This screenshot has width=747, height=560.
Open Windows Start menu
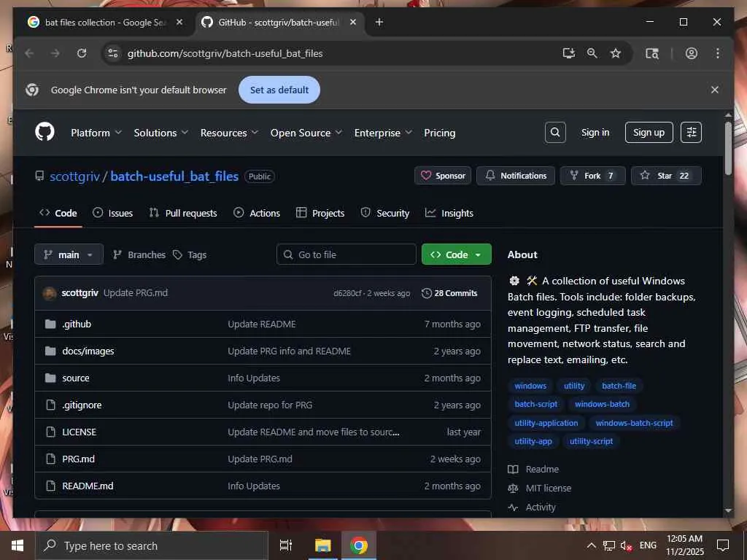click(18, 545)
